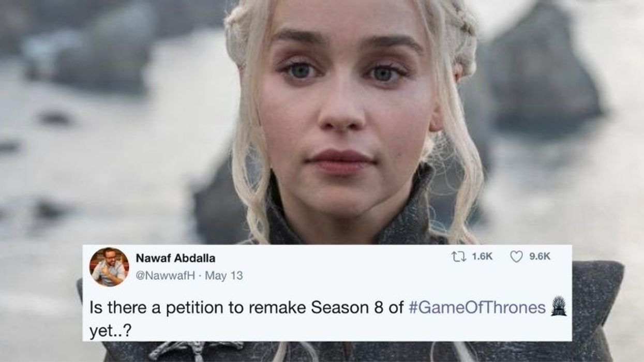Open the #GameOfThrones hashtag
The image size is (644, 362).
point(477,308)
